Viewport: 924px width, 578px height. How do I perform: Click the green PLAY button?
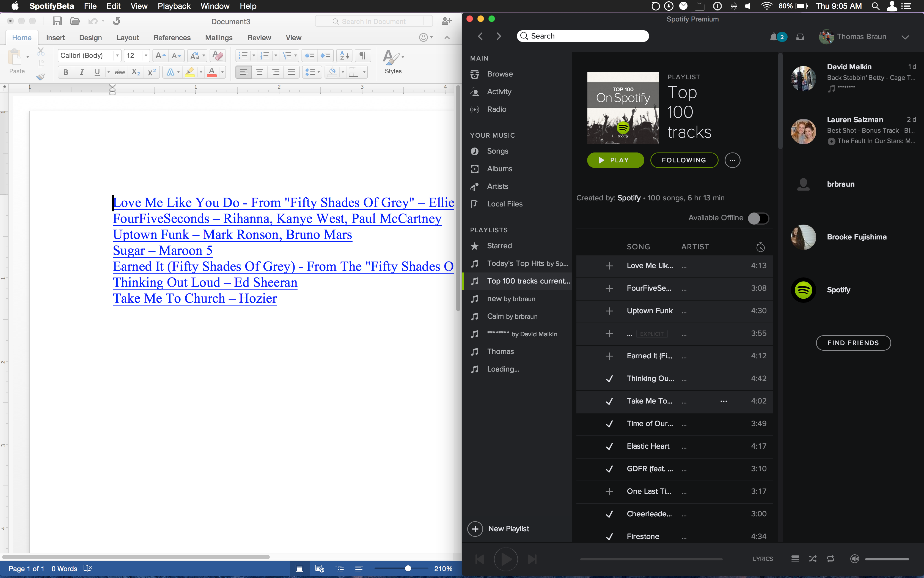[615, 160]
